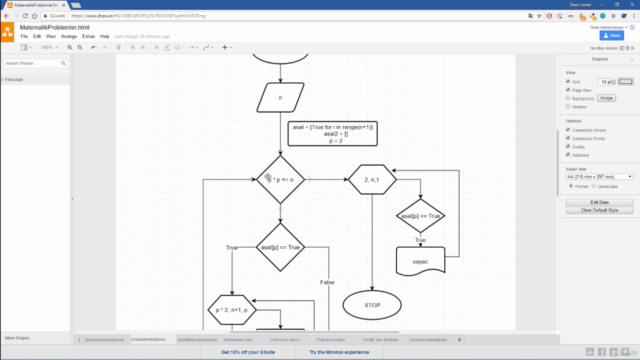640x360 pixels.
Task: Toggle the format panel icon
Action: pos(627,48)
